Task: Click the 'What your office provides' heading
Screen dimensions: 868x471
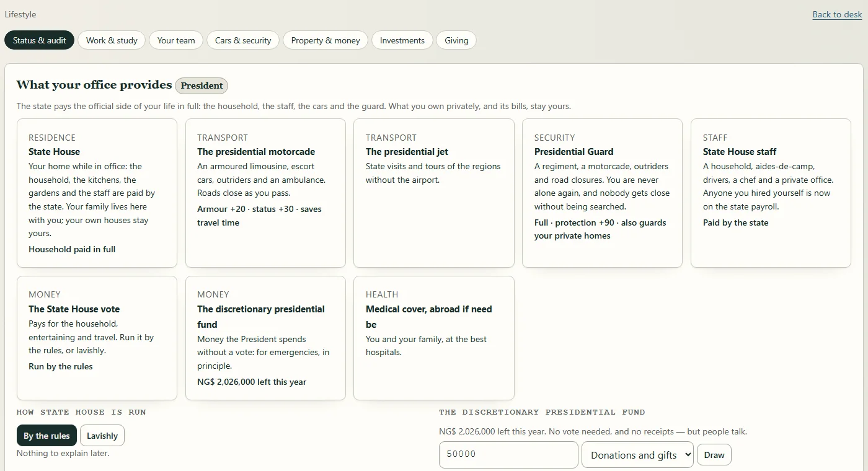Action: click(94, 85)
